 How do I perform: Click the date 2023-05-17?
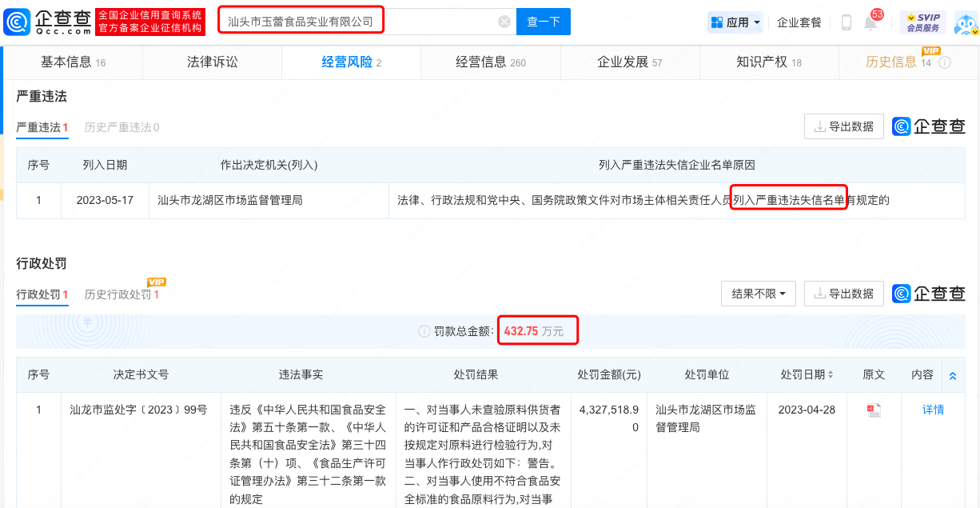click(x=105, y=200)
